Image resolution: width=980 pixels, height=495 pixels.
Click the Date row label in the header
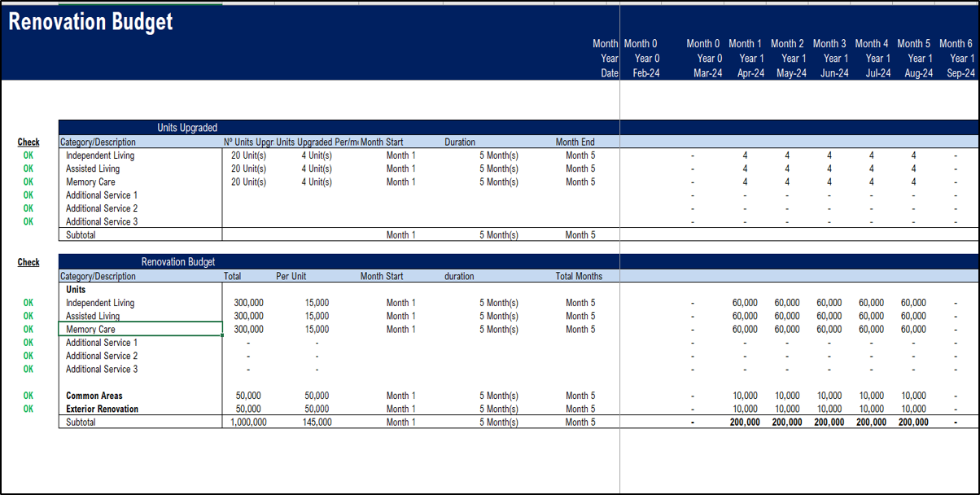coord(610,73)
